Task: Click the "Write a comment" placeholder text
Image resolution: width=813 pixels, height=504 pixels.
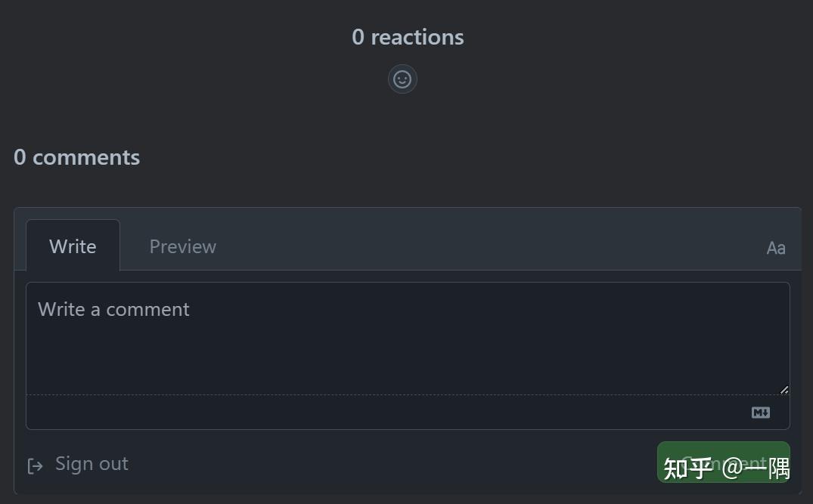Action: click(x=113, y=310)
